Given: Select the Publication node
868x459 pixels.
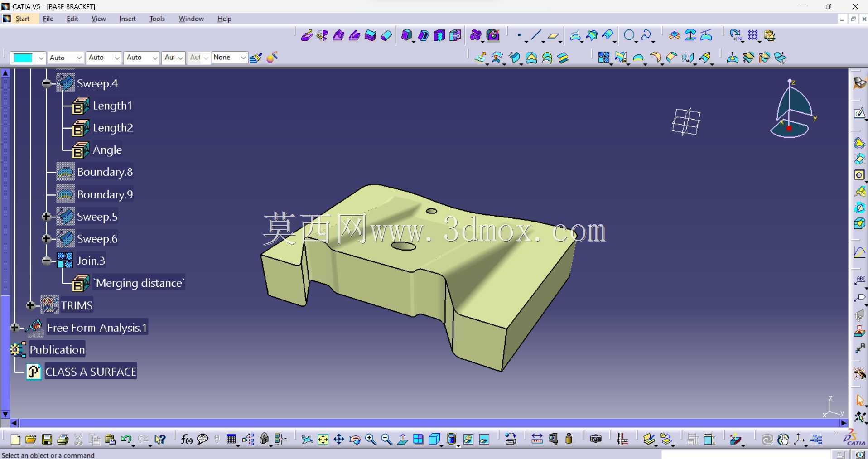Looking at the screenshot, I should click(57, 350).
